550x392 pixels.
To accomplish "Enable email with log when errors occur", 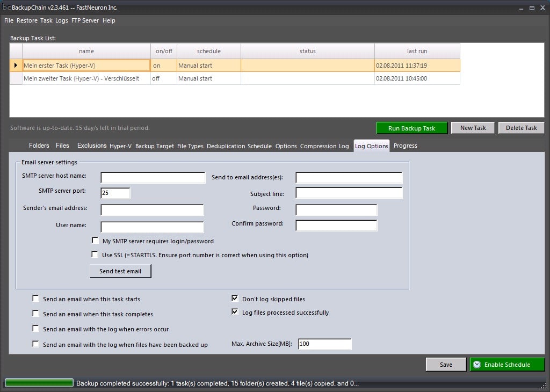I will 35,329.
